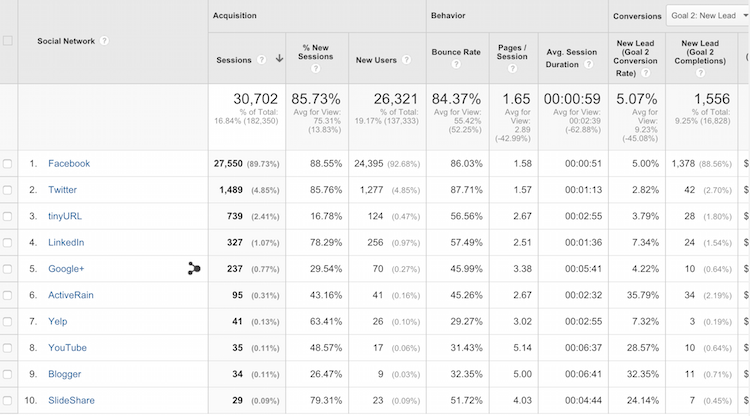Image resolution: width=750 pixels, height=416 pixels.
Task: Click the social data hub icon in Google+ row
Action: [194, 269]
